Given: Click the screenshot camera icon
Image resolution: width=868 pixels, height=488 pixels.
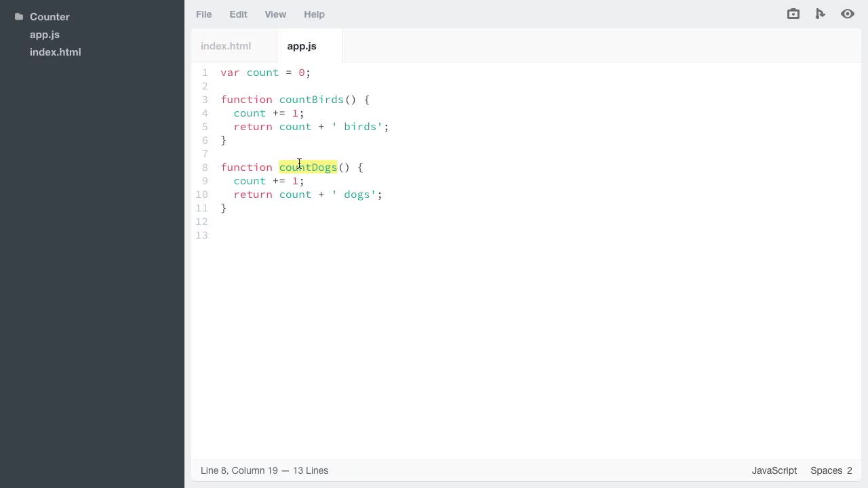Looking at the screenshot, I should point(793,14).
